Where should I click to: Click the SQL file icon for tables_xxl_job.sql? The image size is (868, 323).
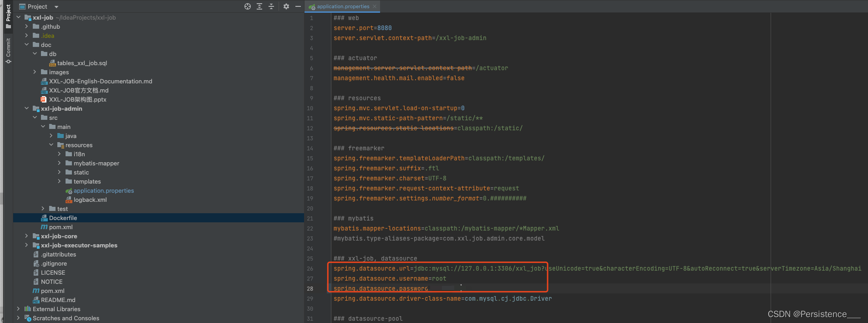tap(52, 63)
